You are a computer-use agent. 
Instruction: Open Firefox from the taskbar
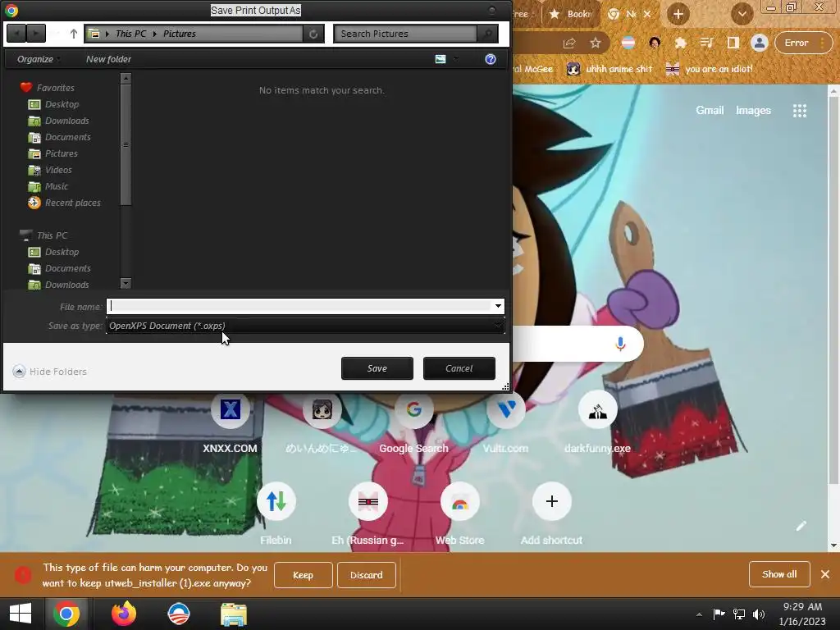click(x=124, y=614)
